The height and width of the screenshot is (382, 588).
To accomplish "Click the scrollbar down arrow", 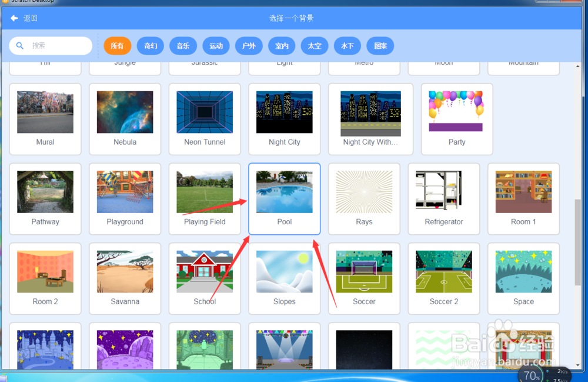I will point(577,365).
